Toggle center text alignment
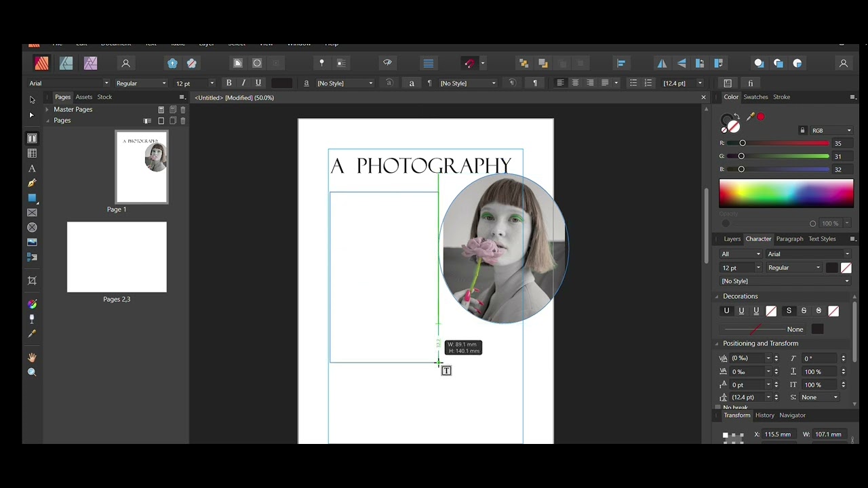Screen dimensions: 868x488 point(575,83)
